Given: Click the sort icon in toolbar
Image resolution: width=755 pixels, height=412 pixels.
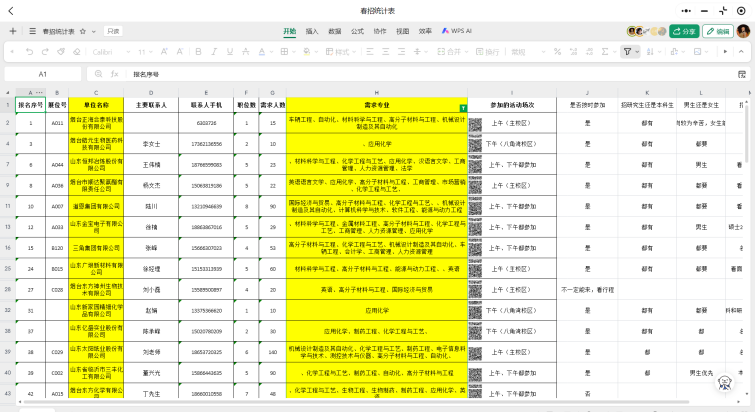Looking at the screenshot, I should (652, 51).
